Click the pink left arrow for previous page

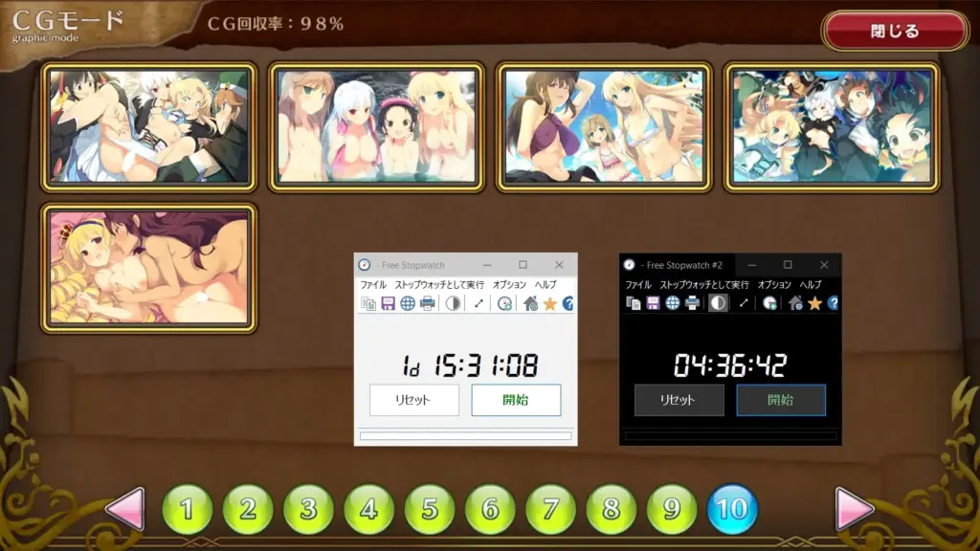(x=124, y=509)
